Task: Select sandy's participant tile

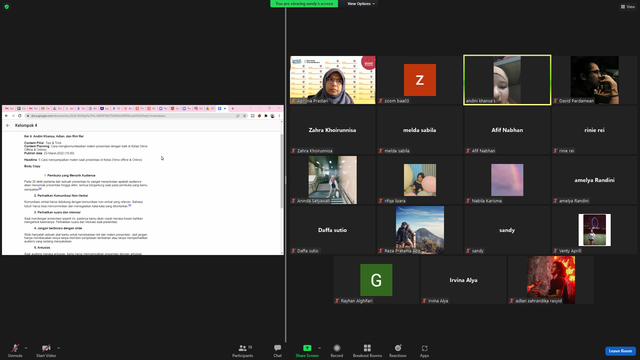Action: (x=507, y=230)
